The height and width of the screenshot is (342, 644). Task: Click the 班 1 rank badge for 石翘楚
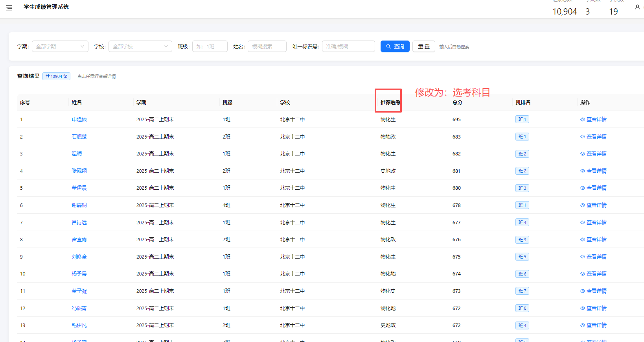[x=522, y=137]
